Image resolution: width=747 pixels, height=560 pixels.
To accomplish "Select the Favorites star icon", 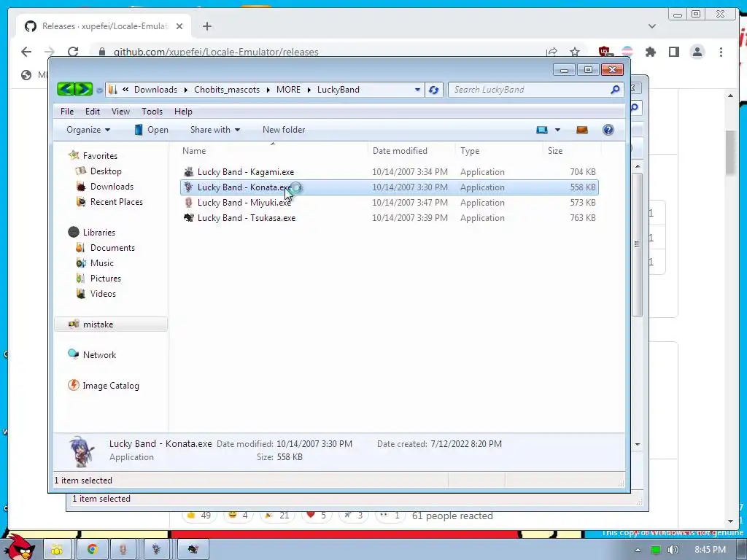I will tap(74, 155).
